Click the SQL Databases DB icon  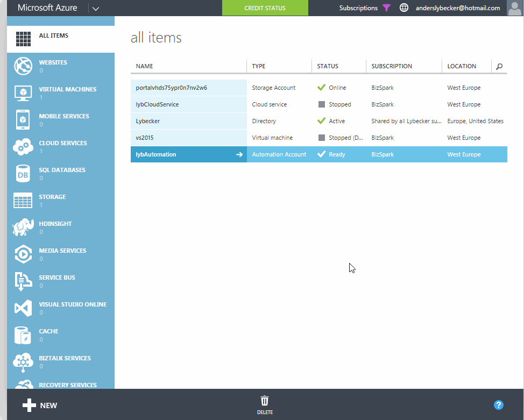pos(23,174)
